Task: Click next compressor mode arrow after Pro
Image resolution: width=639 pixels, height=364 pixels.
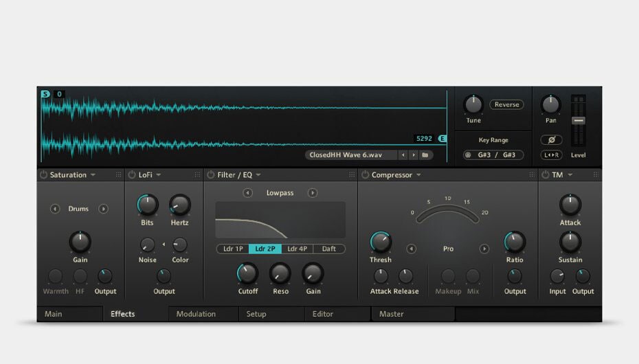Action: coord(484,249)
